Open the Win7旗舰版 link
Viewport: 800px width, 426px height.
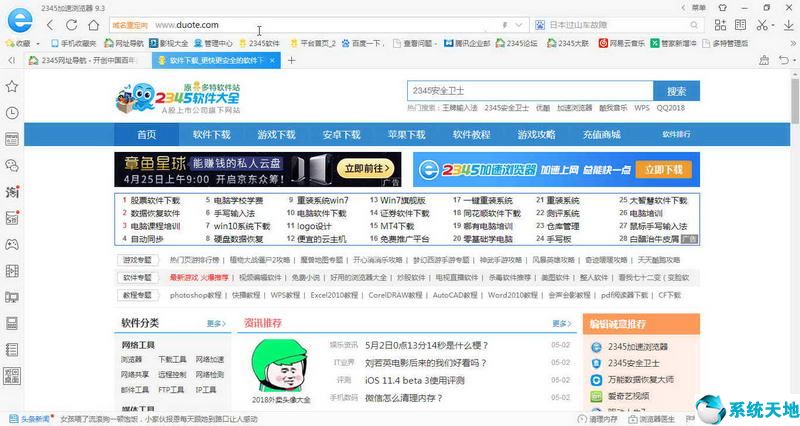[x=403, y=201]
